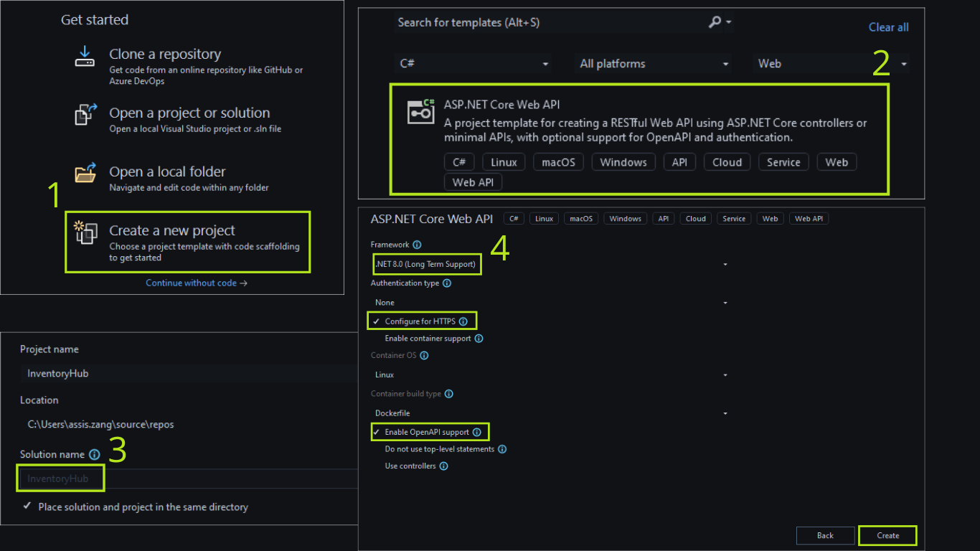Click the Back button
The image size is (980, 551).
pyautogui.click(x=825, y=535)
